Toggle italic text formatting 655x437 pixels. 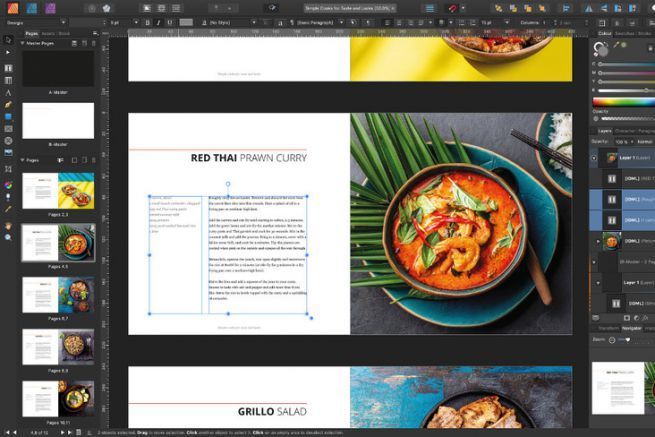pyautogui.click(x=158, y=23)
